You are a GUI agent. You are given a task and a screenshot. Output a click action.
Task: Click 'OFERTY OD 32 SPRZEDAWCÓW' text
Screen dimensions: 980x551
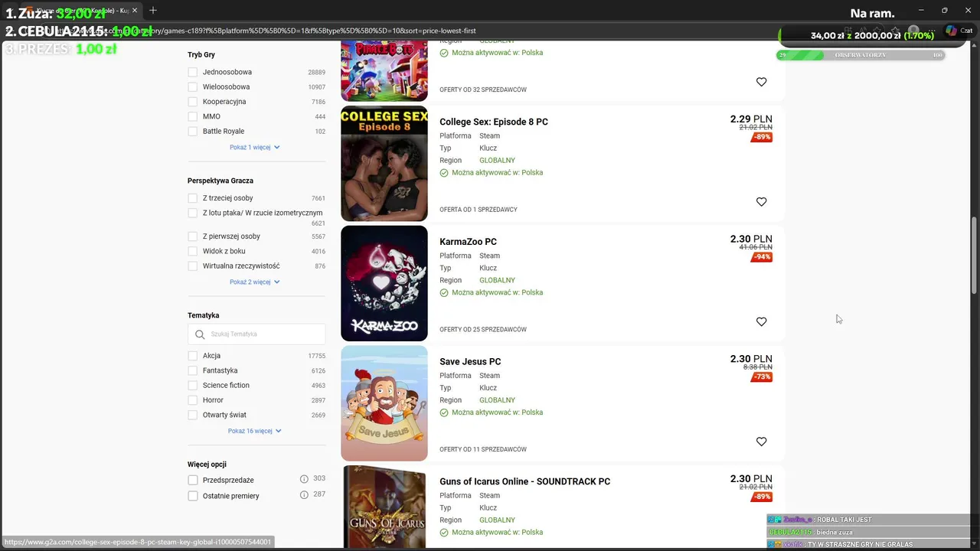[x=483, y=90]
